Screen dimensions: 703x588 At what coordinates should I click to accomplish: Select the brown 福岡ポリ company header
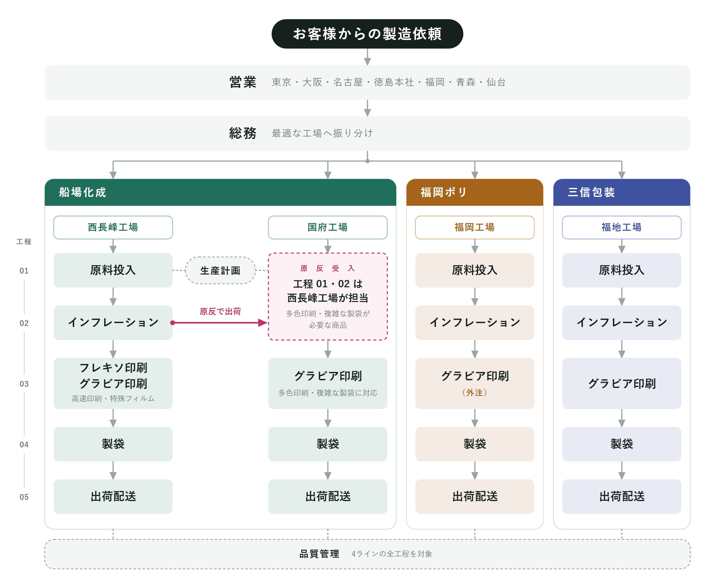[475, 192]
